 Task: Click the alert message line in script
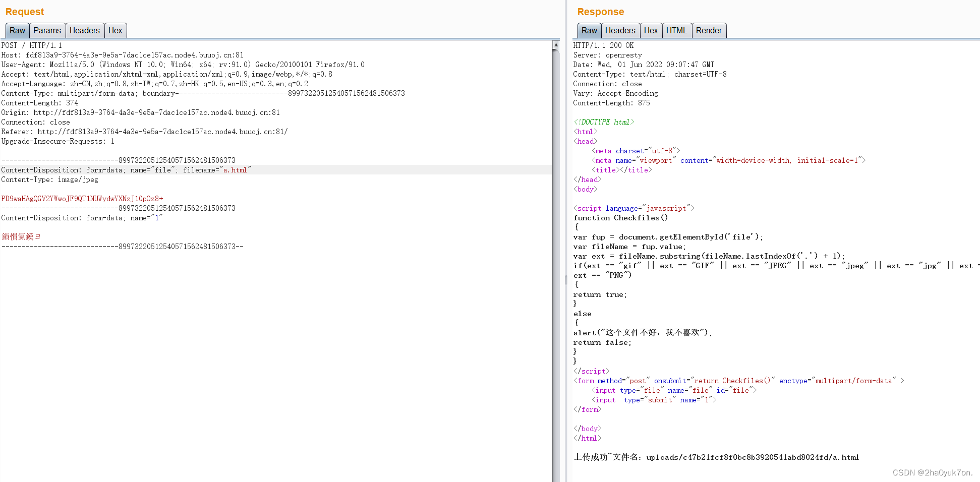pos(643,333)
